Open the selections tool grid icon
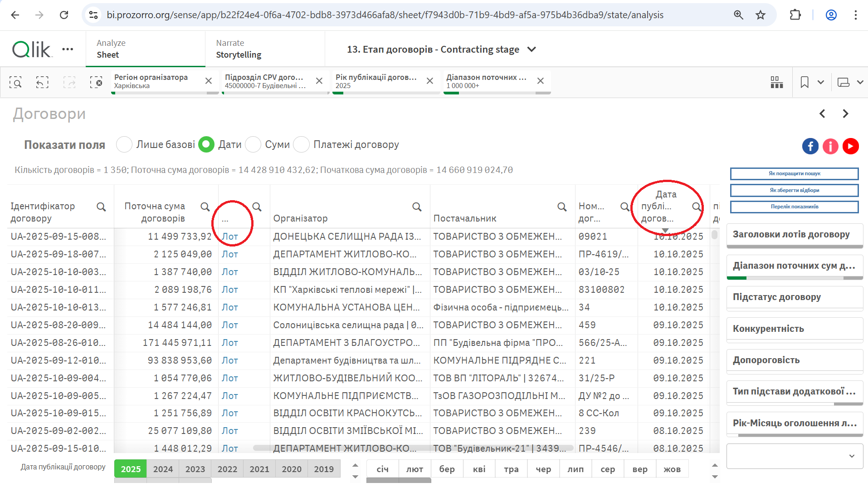Viewport: 868px width, 488px height. tap(776, 82)
